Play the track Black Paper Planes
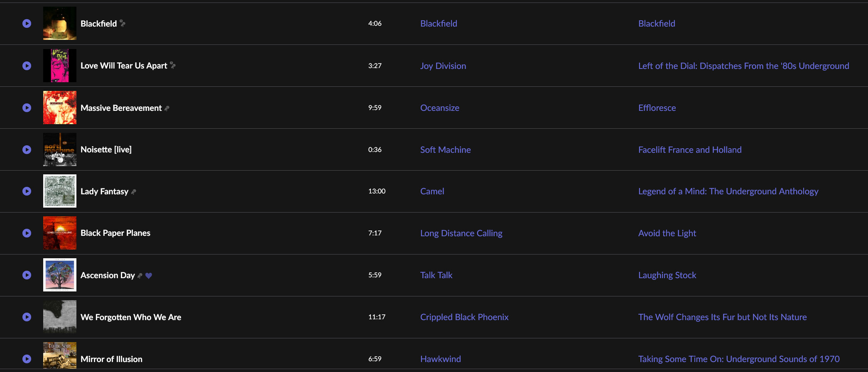 click(x=27, y=233)
